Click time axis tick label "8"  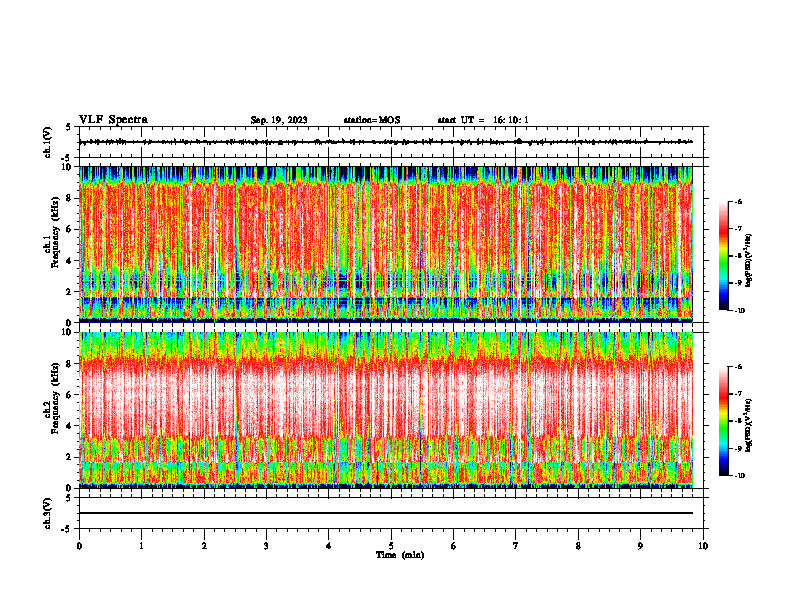578,546
